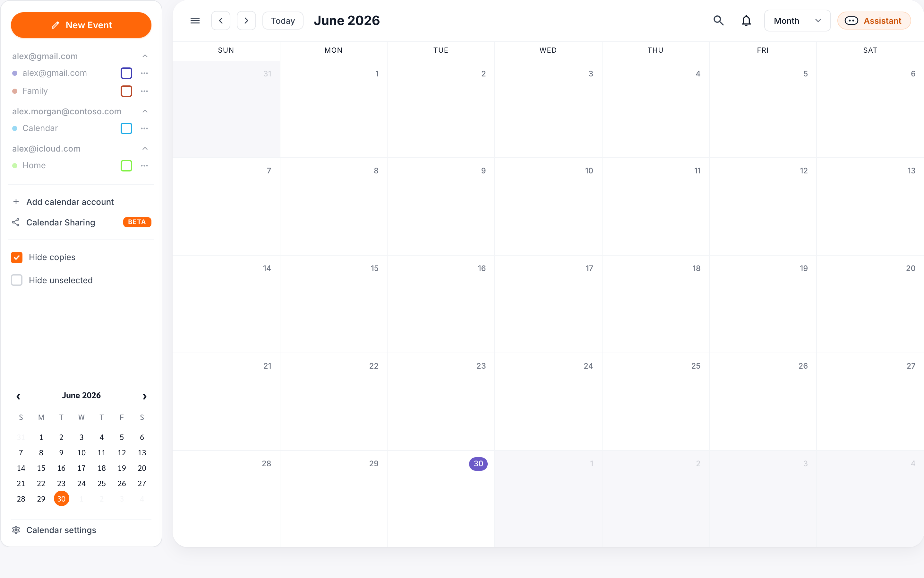Image resolution: width=924 pixels, height=578 pixels.
Task: Toggle the Home calendar checkbox
Action: coord(126,165)
